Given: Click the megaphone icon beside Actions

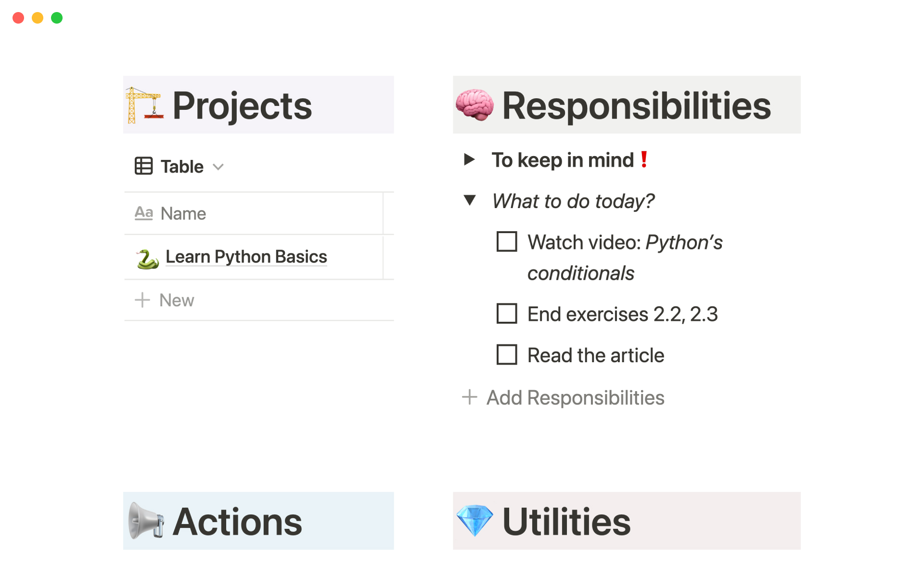Looking at the screenshot, I should pyautogui.click(x=146, y=521).
